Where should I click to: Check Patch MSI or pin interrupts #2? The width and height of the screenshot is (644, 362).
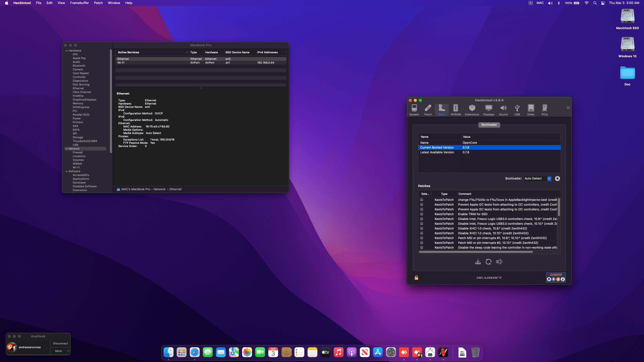pyautogui.click(x=422, y=243)
